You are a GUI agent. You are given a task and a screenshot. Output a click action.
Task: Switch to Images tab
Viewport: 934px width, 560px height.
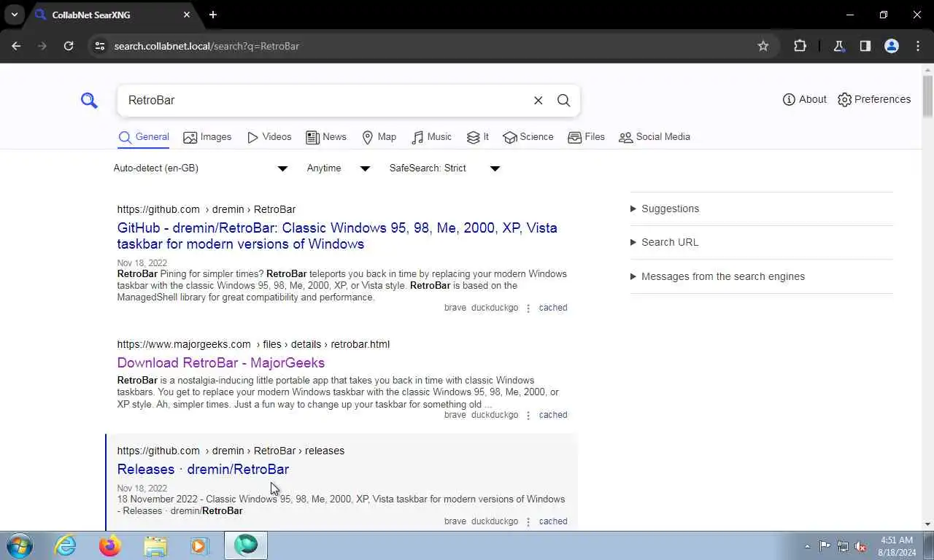207,137
